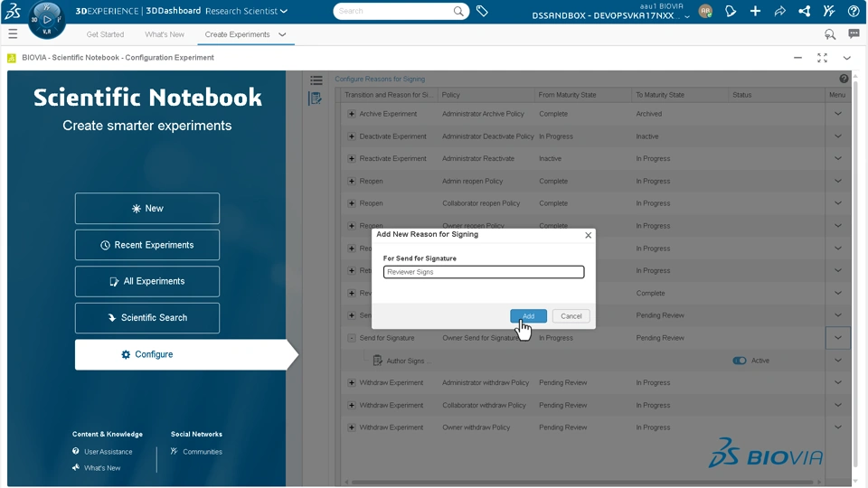Collapse the Send for Signature row
The width and height of the screenshot is (868, 488).
coord(352,338)
